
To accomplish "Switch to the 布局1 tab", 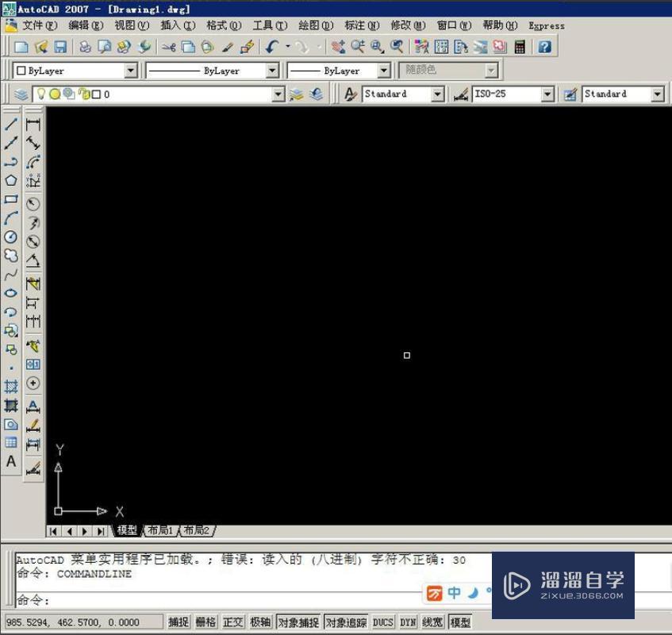I will pos(159,530).
